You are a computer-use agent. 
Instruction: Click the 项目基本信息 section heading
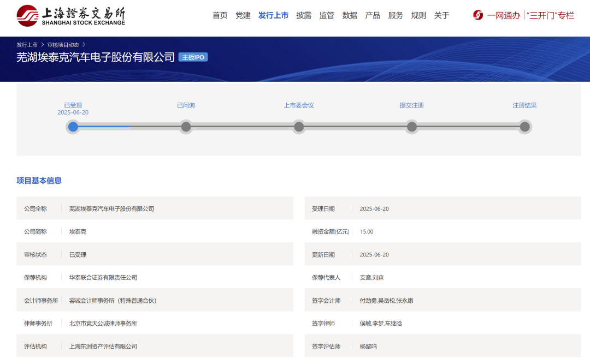click(x=39, y=181)
